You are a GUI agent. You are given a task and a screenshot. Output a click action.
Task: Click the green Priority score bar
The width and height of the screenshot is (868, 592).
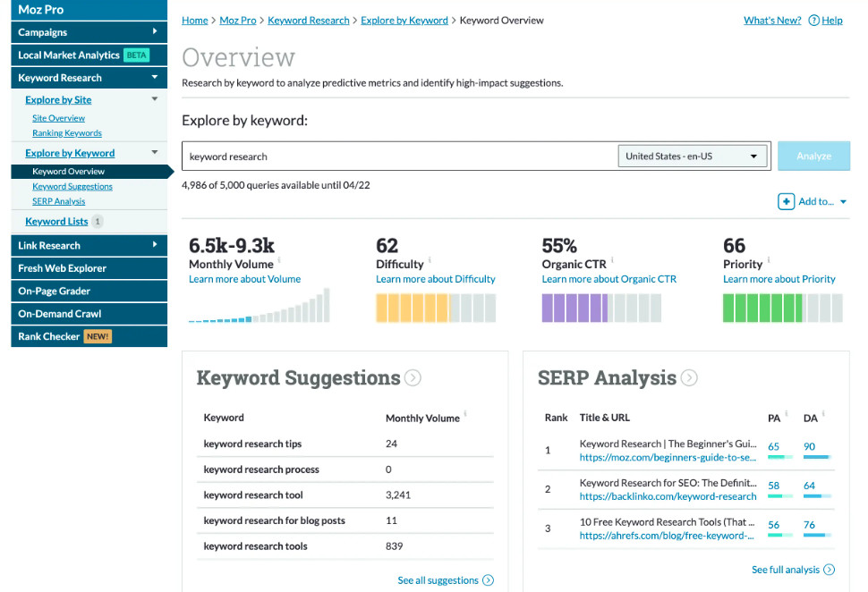pyautogui.click(x=783, y=309)
